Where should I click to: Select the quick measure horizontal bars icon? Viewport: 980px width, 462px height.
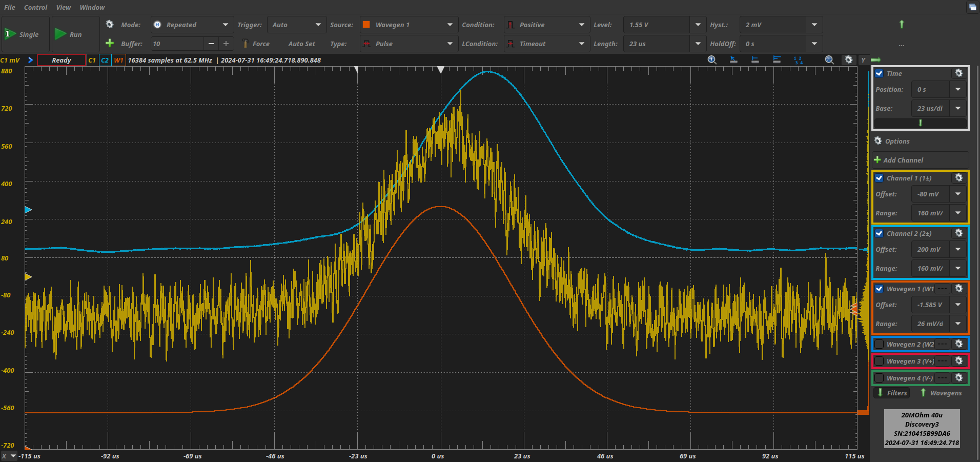pyautogui.click(x=777, y=60)
